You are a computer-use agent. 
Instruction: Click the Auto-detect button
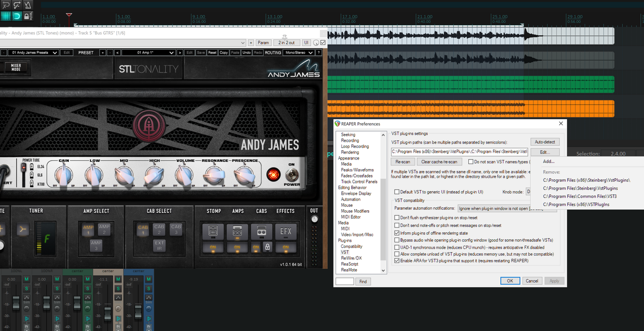coord(545,142)
